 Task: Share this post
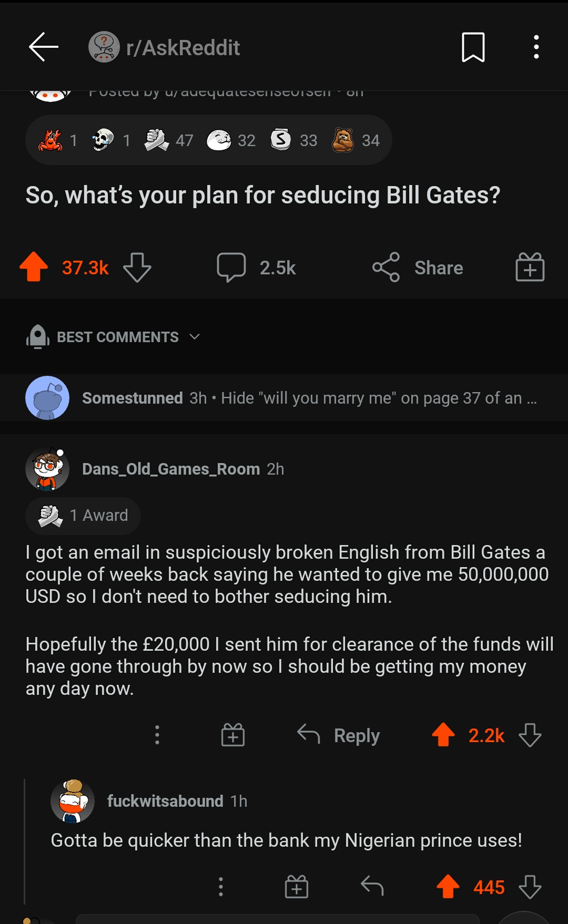tap(418, 268)
